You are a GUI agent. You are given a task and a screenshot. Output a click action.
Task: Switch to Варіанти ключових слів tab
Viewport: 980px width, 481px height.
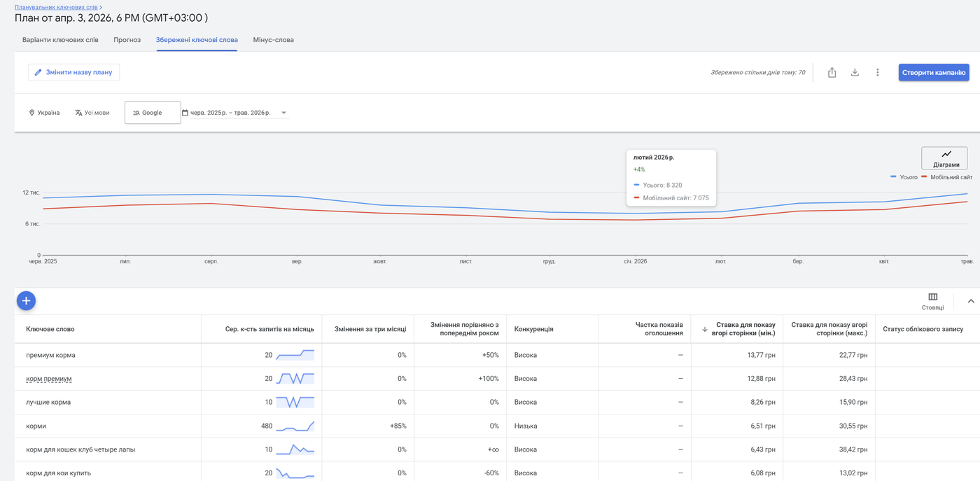point(60,40)
